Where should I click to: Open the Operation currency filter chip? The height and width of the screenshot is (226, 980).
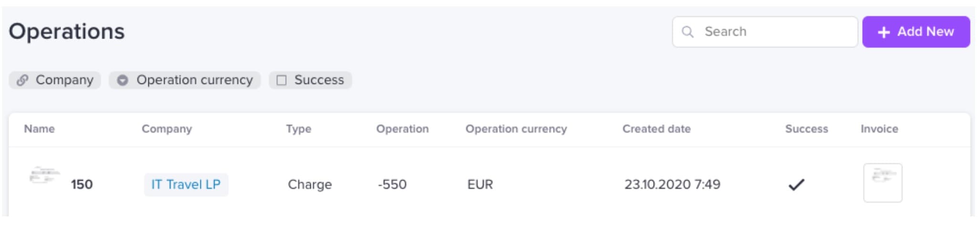click(x=185, y=80)
